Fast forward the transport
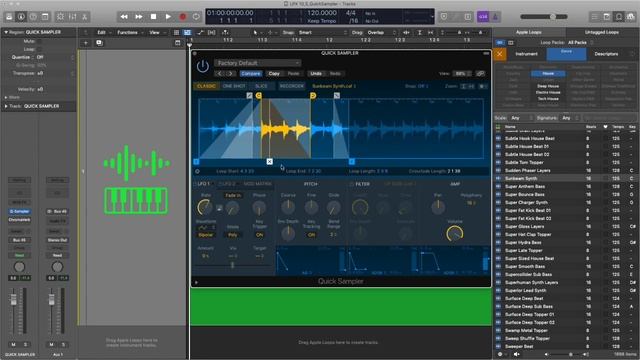The image size is (640, 360). pos(139,17)
